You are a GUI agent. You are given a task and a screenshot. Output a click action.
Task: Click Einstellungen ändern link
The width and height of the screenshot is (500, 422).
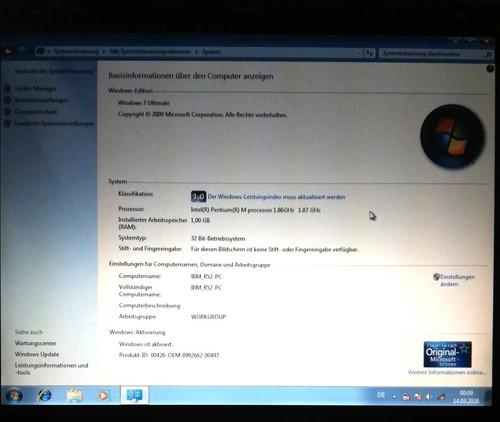[457, 280]
